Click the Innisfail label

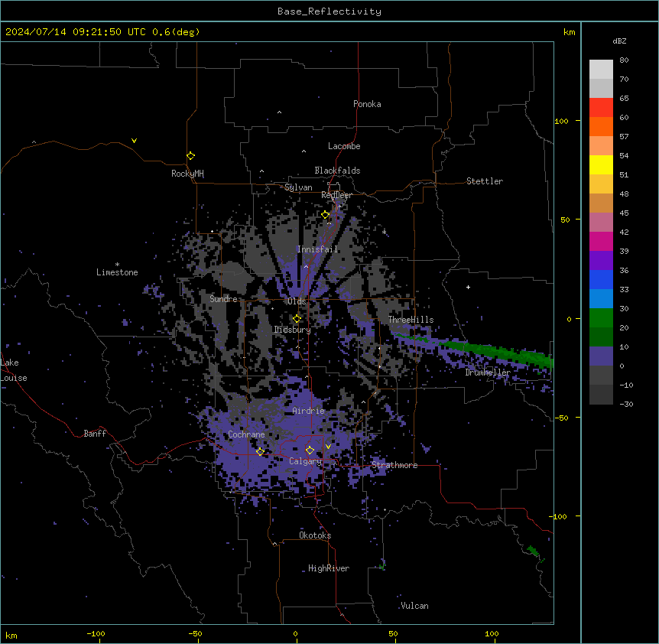(x=317, y=249)
